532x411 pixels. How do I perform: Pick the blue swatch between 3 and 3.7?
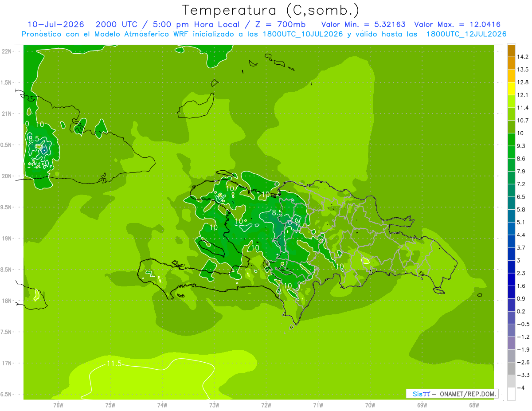(511, 254)
